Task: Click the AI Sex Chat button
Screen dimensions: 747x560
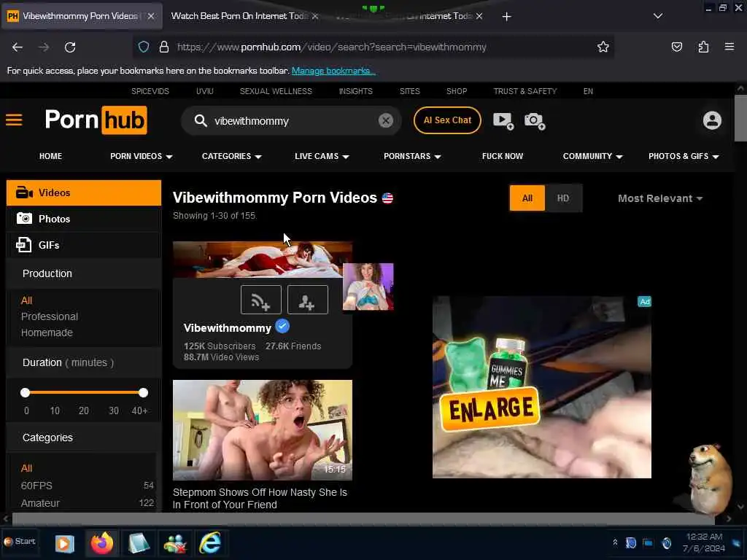Action: point(447,120)
